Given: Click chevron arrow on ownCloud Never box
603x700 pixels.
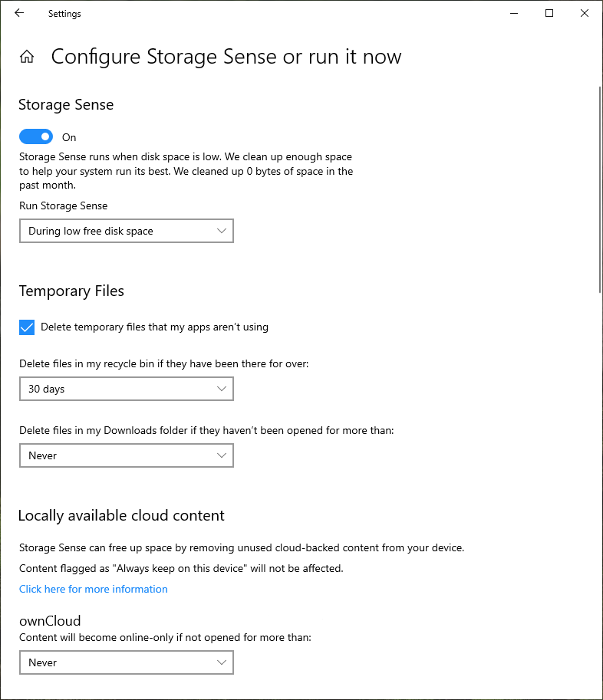Looking at the screenshot, I should pyautogui.click(x=222, y=662).
